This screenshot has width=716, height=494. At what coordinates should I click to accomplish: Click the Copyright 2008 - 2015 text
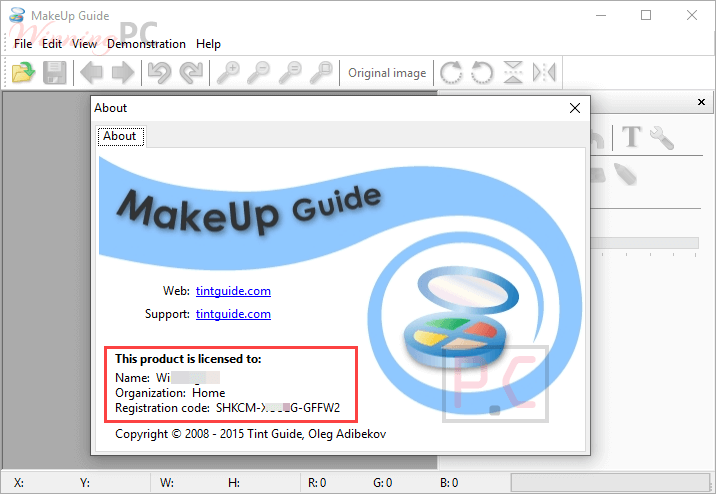point(250,434)
